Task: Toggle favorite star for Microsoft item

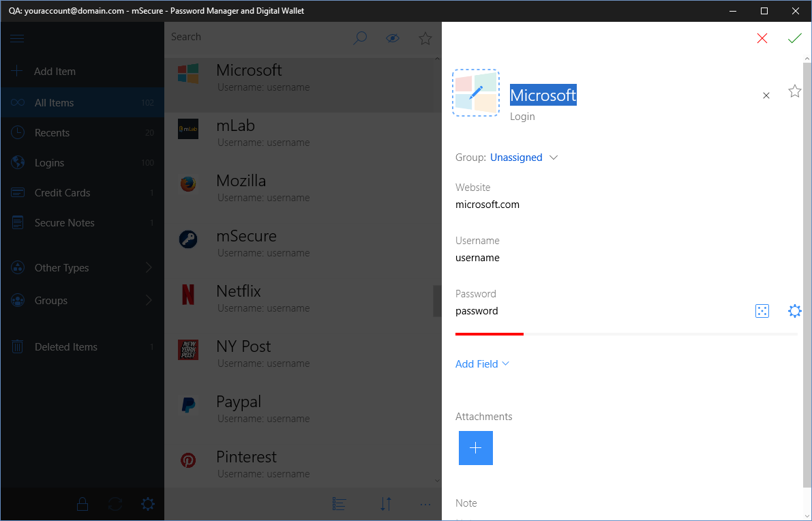Action: [x=794, y=91]
